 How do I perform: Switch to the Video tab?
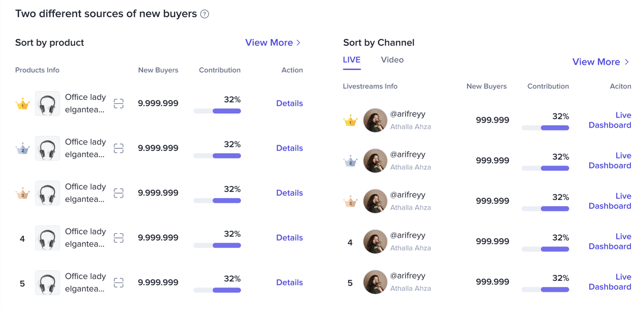[x=392, y=60]
